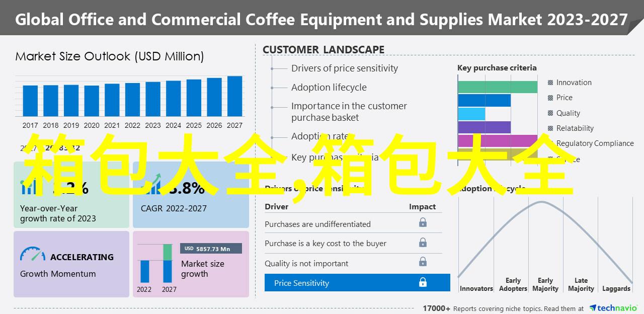Click the Quality is not important row text
Viewport: 644px width, 314px height.
pos(306,263)
